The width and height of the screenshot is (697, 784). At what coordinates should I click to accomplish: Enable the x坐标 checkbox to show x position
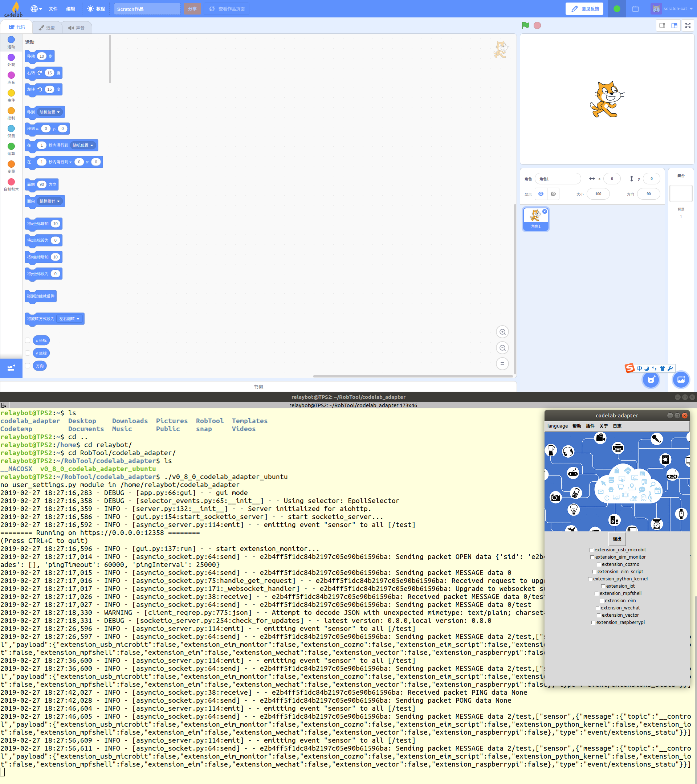click(27, 340)
